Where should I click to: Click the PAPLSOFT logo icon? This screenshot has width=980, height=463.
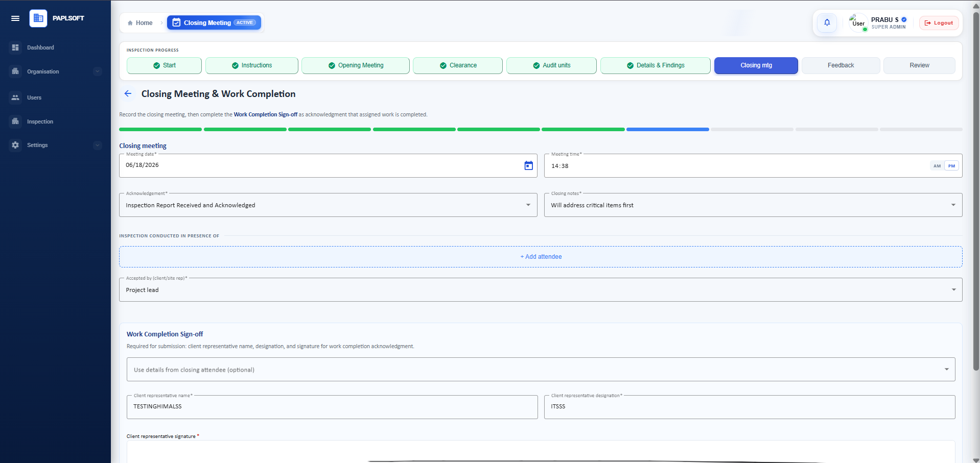point(38,18)
